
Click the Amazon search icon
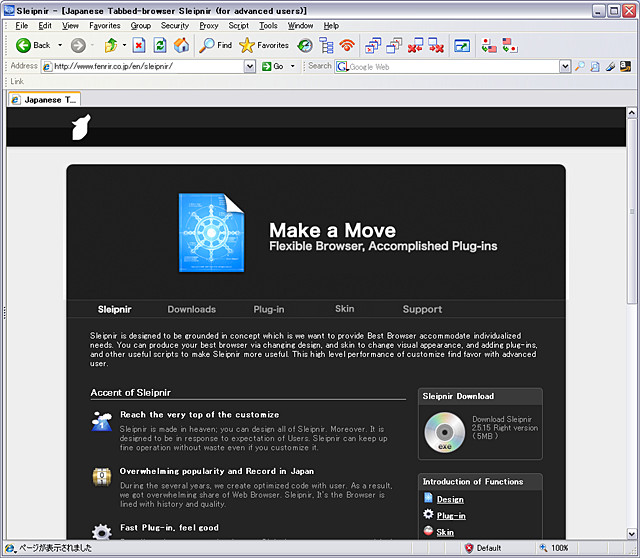(x=625, y=67)
